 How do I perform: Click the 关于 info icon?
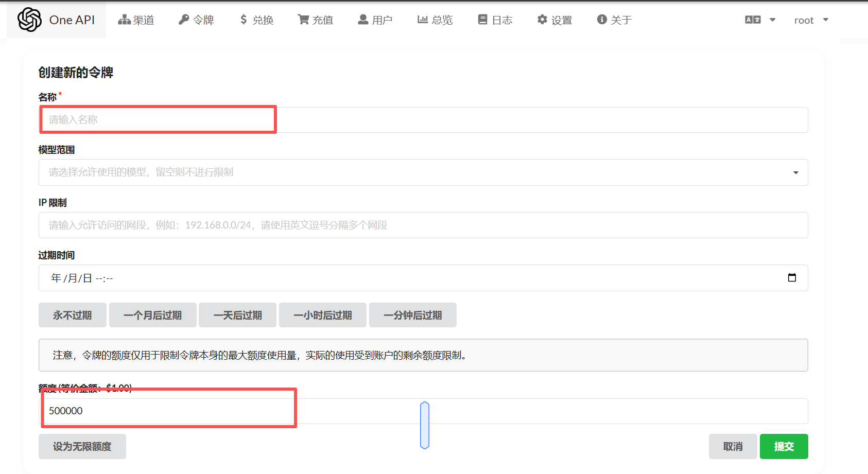point(614,20)
